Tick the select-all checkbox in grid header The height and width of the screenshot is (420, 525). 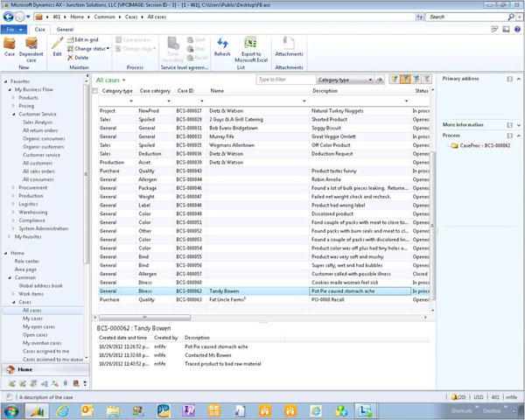(x=95, y=90)
